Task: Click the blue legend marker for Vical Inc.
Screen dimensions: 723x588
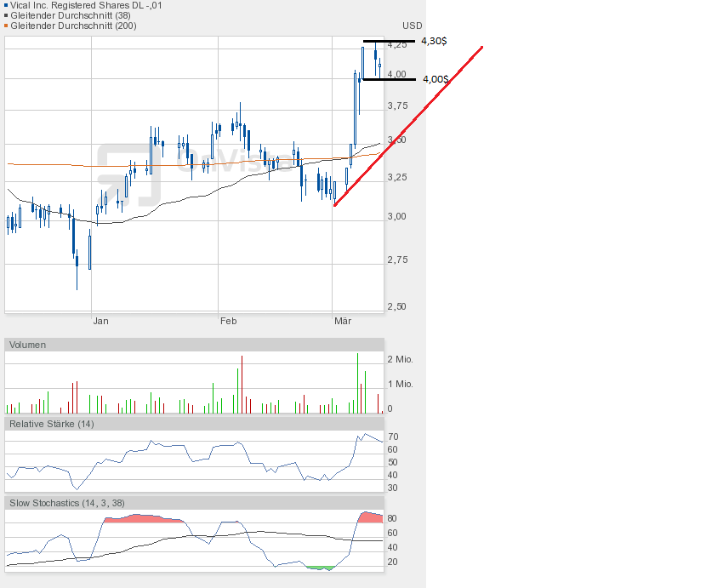Action: click(x=6, y=6)
